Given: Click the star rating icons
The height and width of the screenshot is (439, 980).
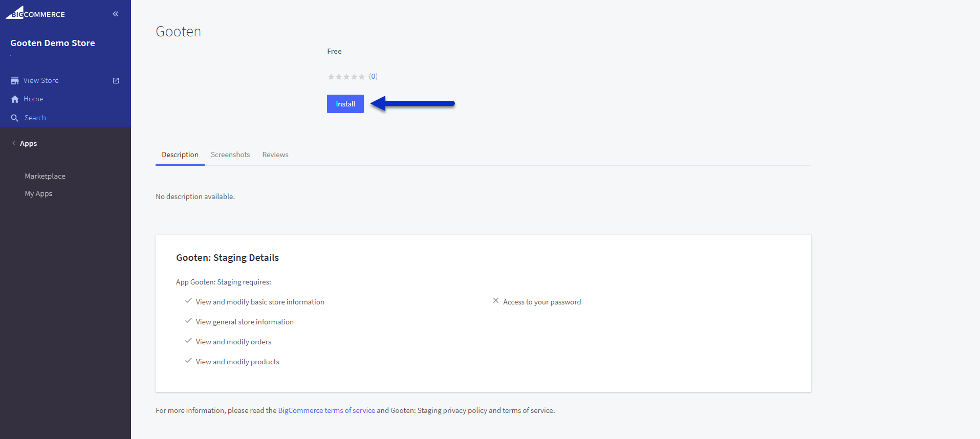Looking at the screenshot, I should [x=346, y=77].
